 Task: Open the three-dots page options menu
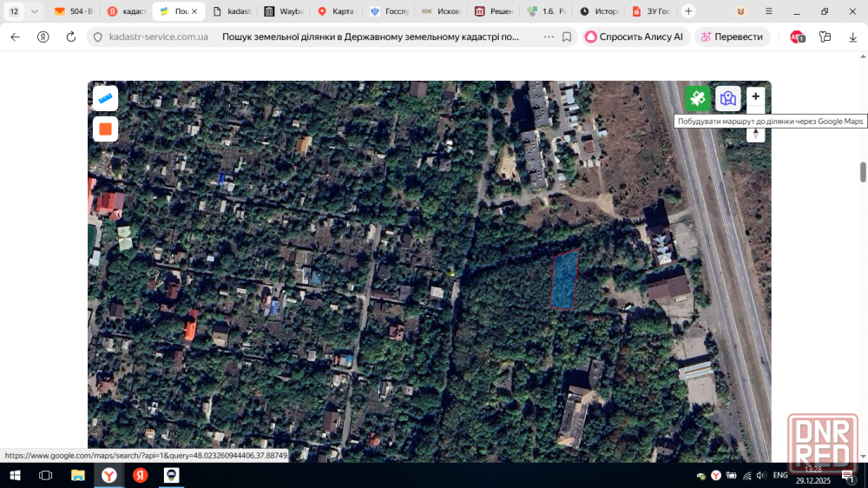click(549, 37)
